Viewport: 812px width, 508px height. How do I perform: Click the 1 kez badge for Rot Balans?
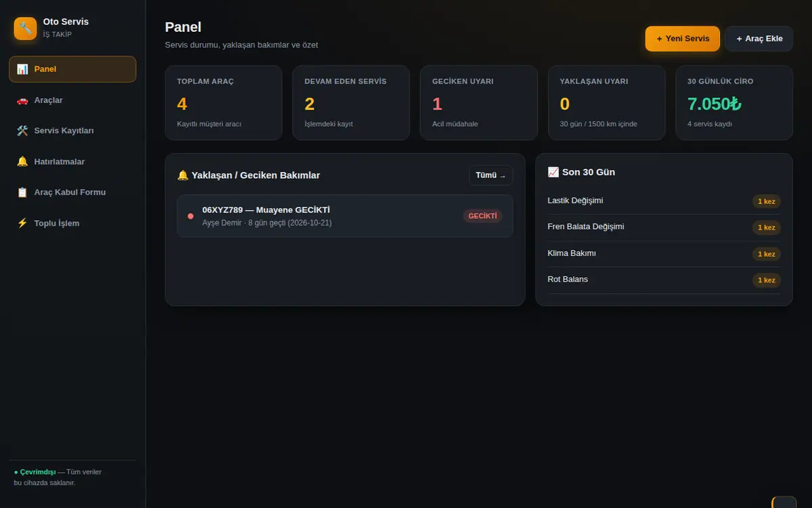[767, 280]
